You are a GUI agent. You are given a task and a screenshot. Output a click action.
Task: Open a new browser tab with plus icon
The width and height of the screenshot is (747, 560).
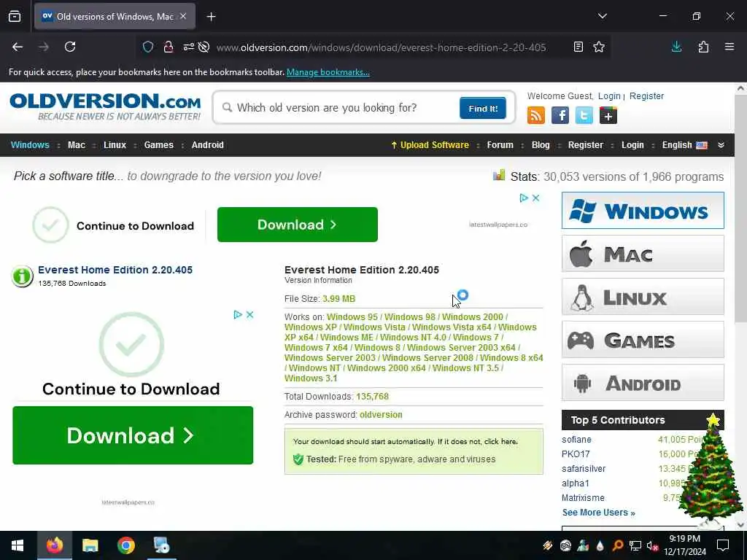211,17
